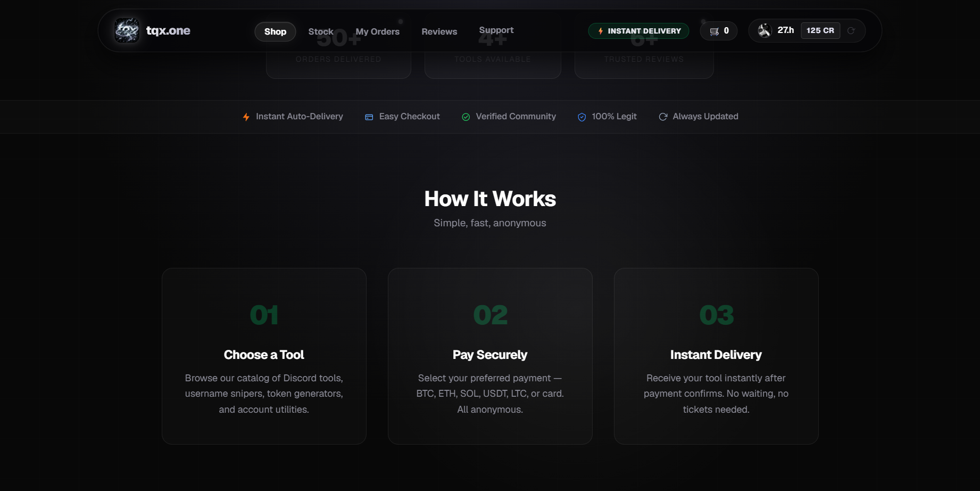This screenshot has height=491, width=980.
Task: Open the shopping cart icon
Action: point(714,31)
